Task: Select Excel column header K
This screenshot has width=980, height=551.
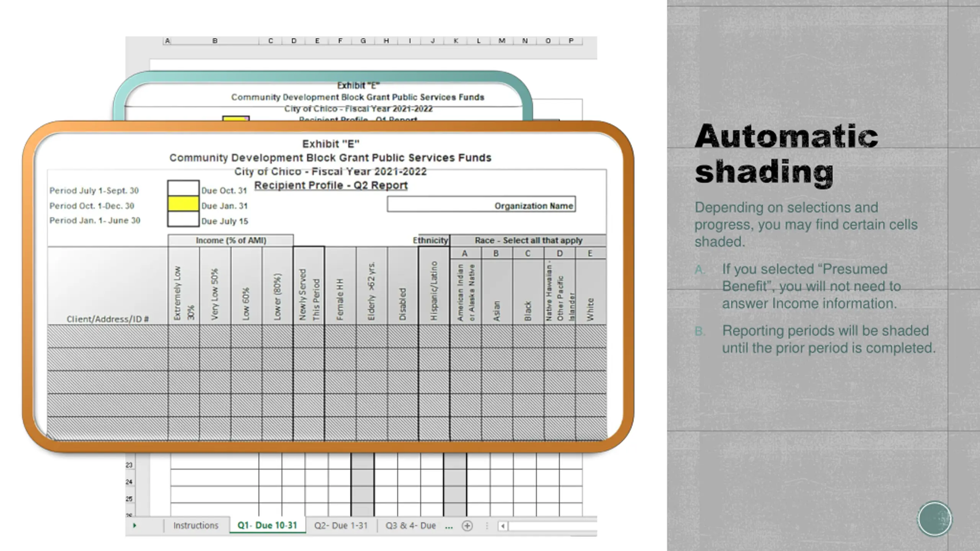Action: pyautogui.click(x=456, y=41)
